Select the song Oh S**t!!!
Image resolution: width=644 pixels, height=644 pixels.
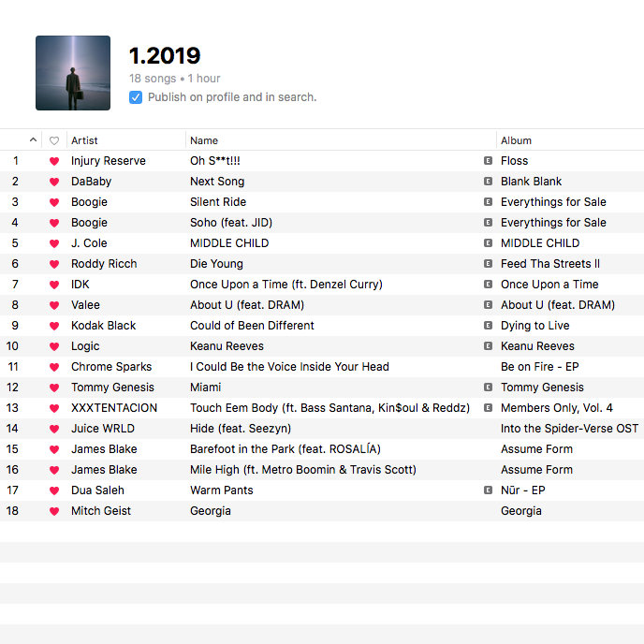[214, 161]
